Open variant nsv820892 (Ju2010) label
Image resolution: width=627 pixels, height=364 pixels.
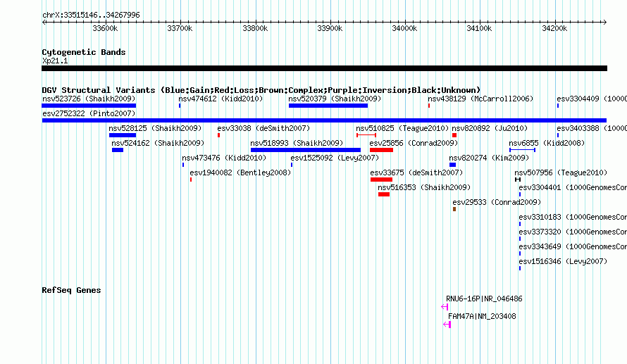click(490, 128)
